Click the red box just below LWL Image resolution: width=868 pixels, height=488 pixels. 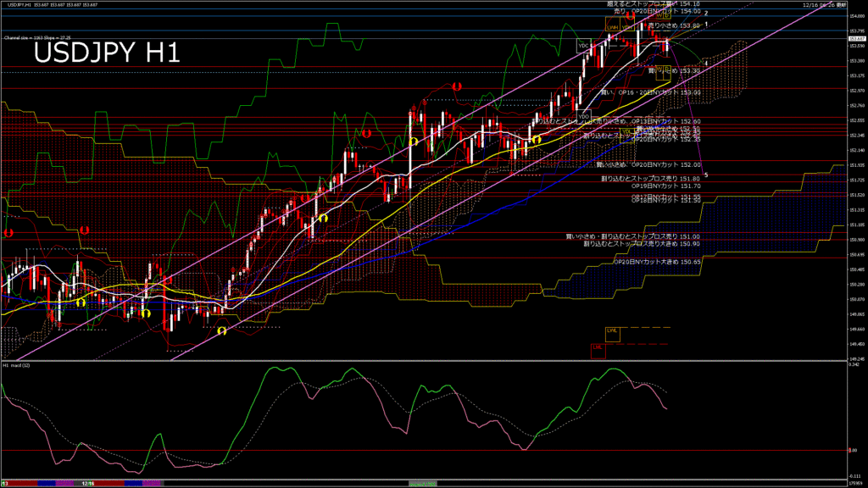click(x=598, y=347)
